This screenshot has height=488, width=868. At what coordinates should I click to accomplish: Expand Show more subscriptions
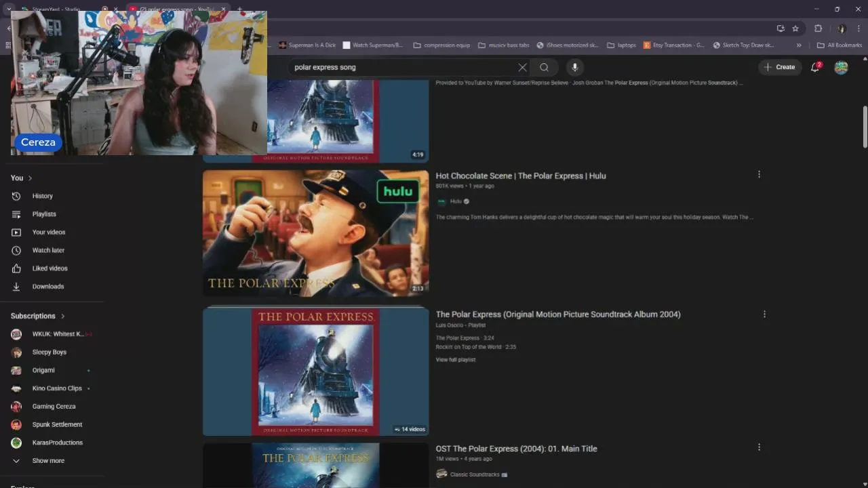click(47, 461)
